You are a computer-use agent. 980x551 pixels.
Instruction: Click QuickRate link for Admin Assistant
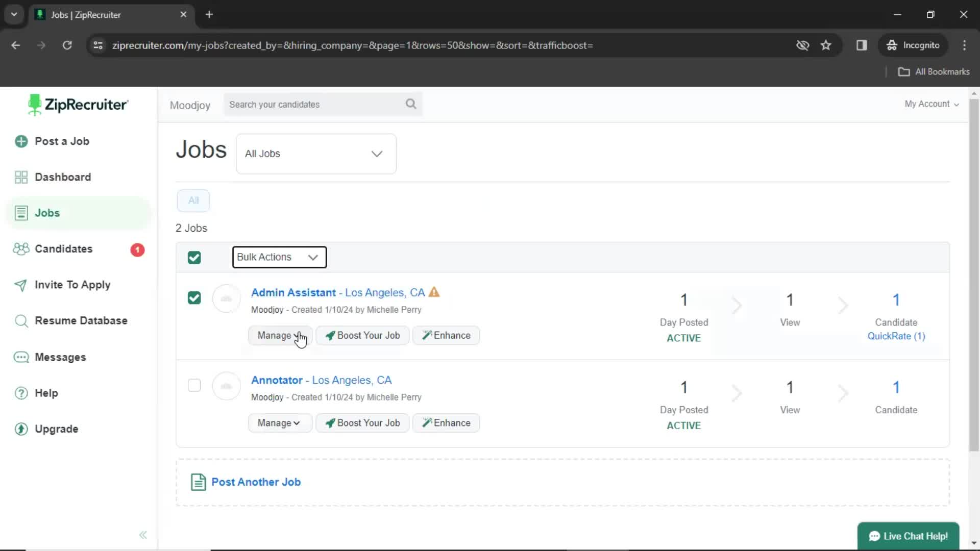coord(896,336)
